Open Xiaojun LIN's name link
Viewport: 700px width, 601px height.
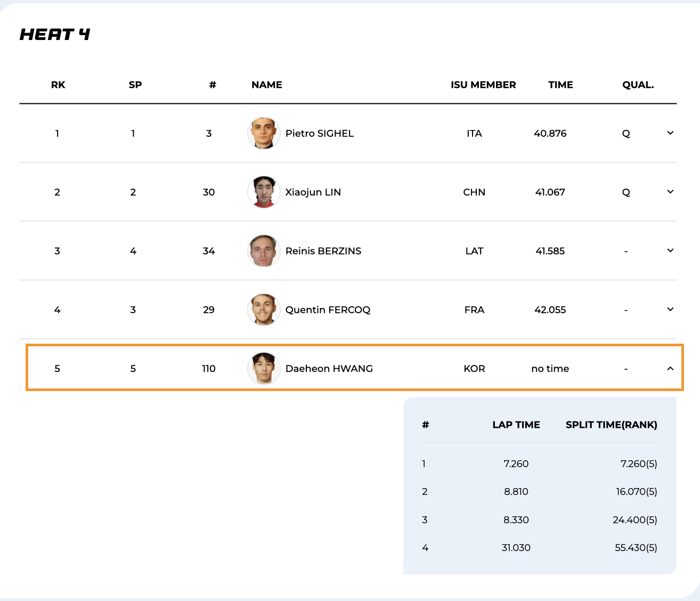(313, 192)
